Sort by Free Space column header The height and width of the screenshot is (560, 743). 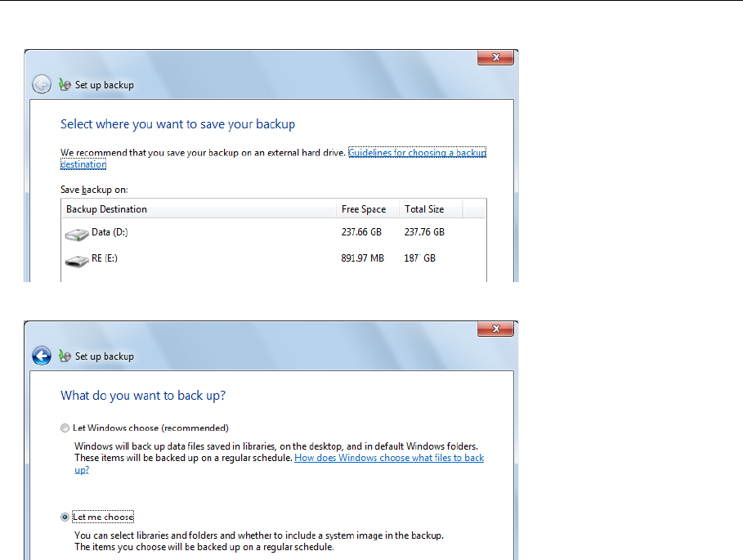pos(368,209)
